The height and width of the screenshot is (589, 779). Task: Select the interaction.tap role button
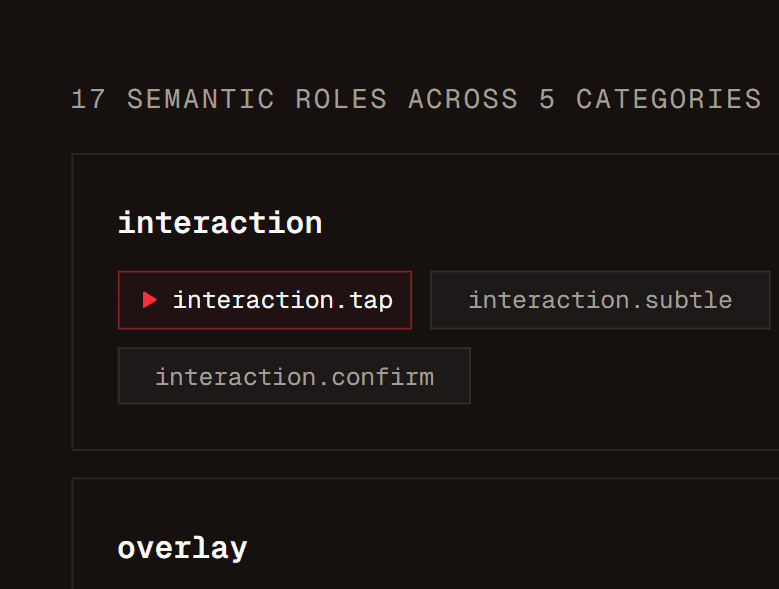(265, 300)
